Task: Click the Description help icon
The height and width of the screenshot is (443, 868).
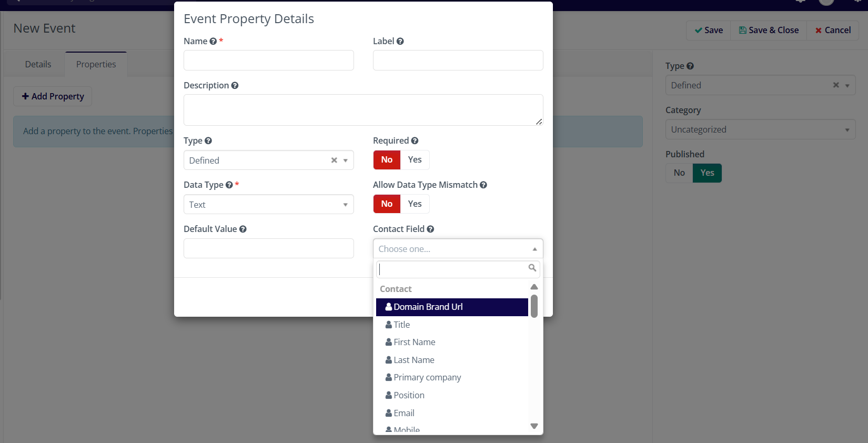Action: point(235,86)
